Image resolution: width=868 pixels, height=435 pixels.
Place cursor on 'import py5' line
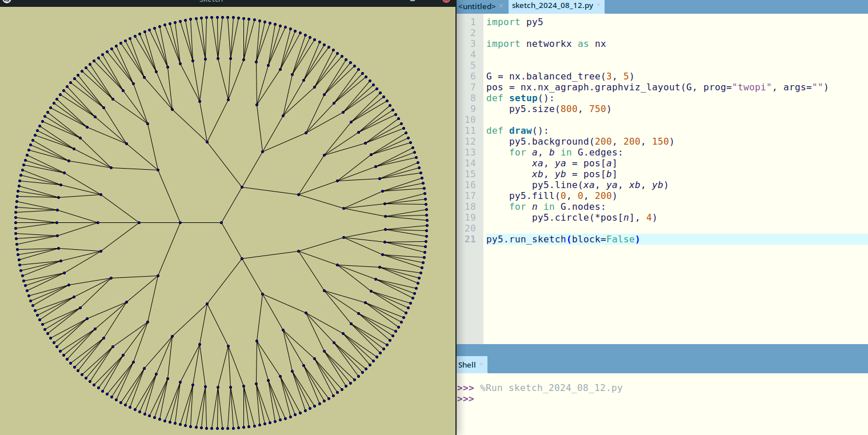(x=514, y=22)
